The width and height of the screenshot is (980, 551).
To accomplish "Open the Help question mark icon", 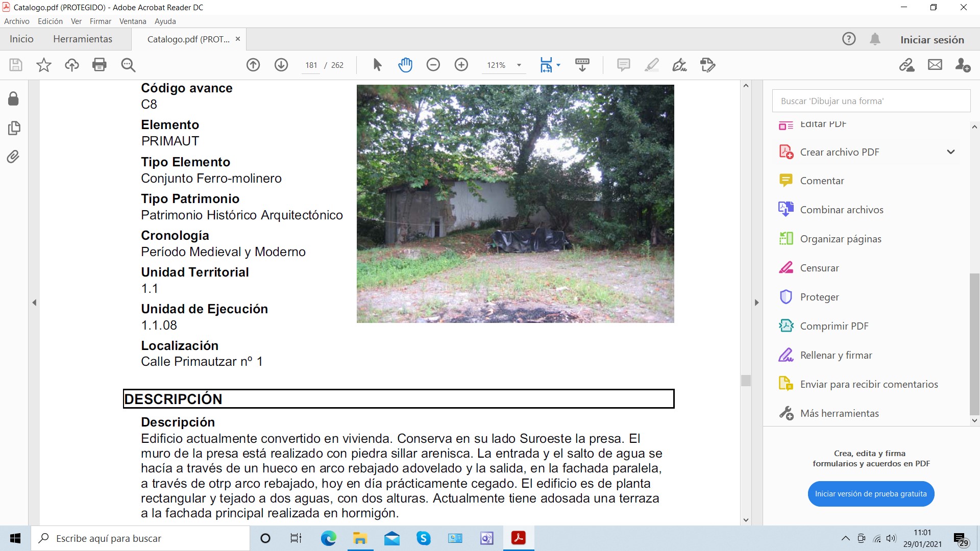I will [849, 39].
